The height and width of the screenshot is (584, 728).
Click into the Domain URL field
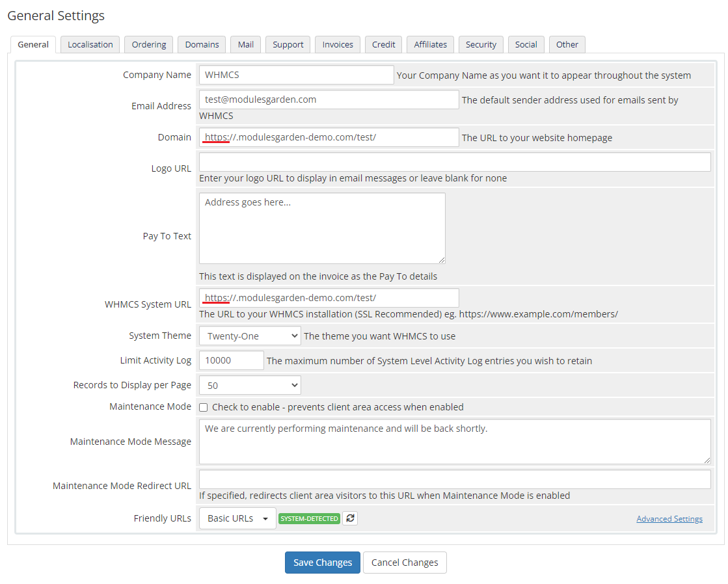329,137
